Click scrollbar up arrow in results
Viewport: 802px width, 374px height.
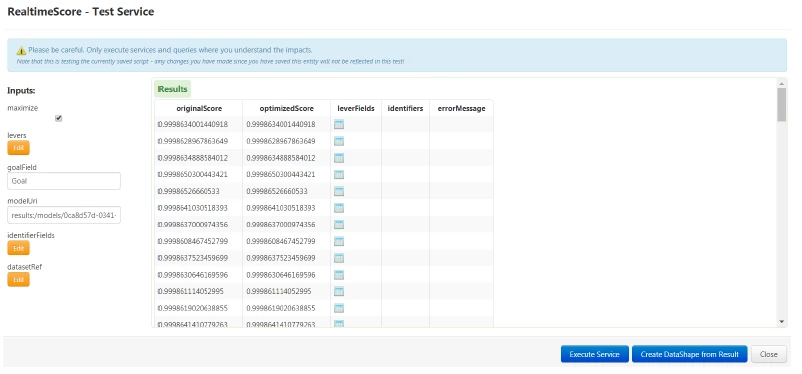tap(781, 83)
